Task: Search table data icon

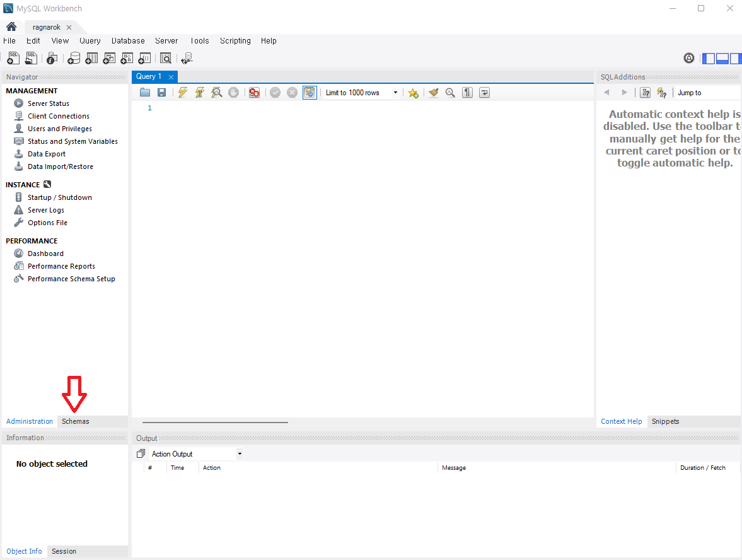Action: (x=166, y=58)
